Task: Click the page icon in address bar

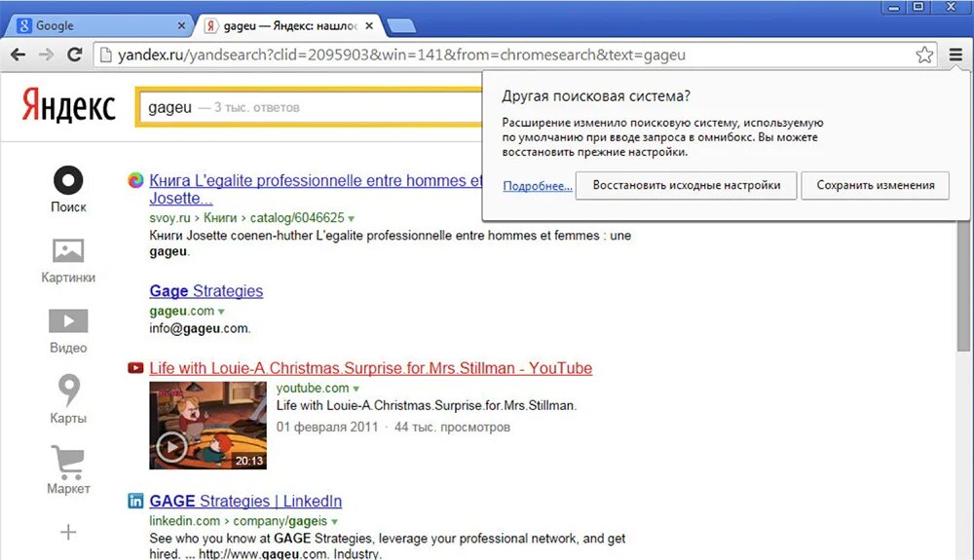Action: click(x=106, y=55)
